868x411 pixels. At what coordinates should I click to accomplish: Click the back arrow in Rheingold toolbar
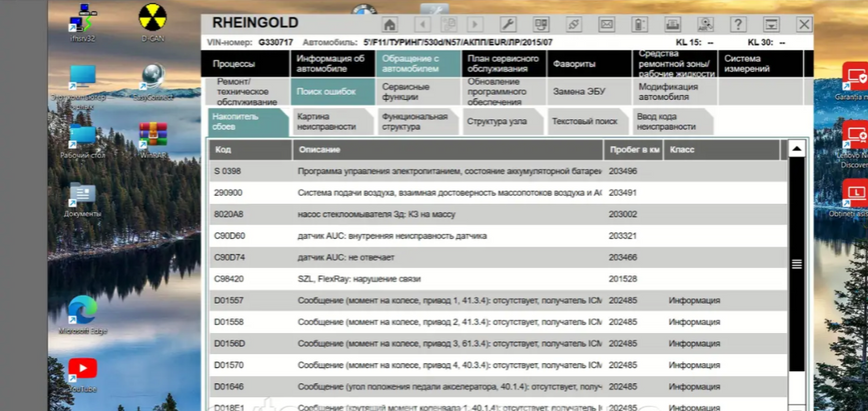point(423,24)
